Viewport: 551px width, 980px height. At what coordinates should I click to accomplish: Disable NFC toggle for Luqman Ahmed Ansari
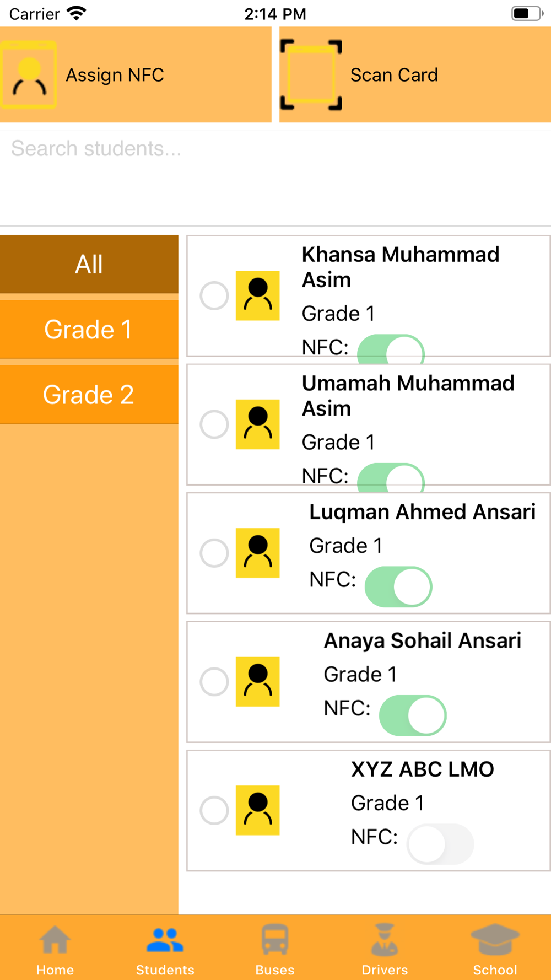(x=398, y=586)
